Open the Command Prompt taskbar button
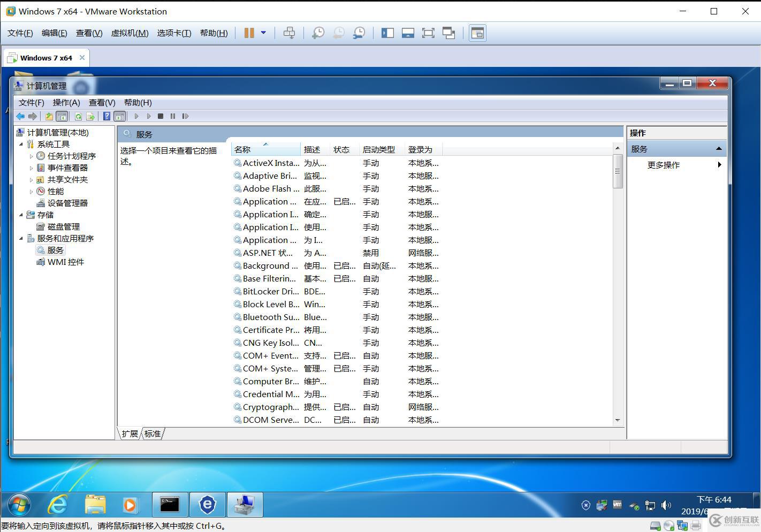Viewport: 761px width, 532px height. pyautogui.click(x=170, y=505)
